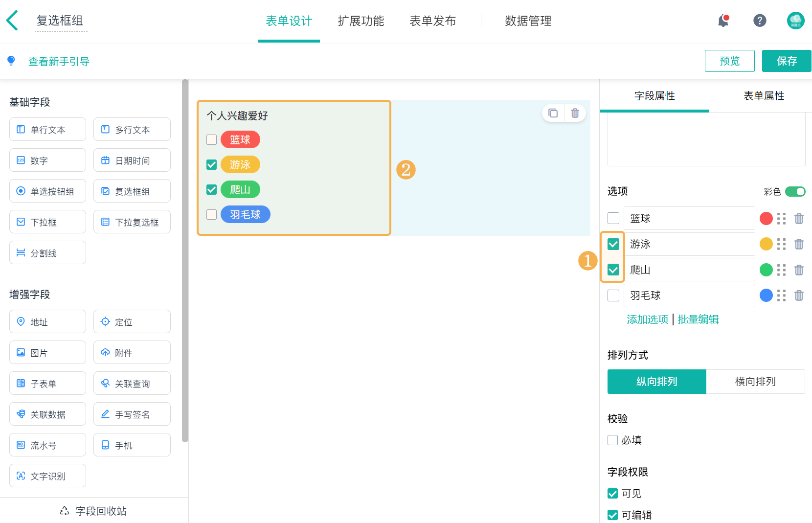
Task: Click the lightbulb guide icon
Action: tap(11, 61)
